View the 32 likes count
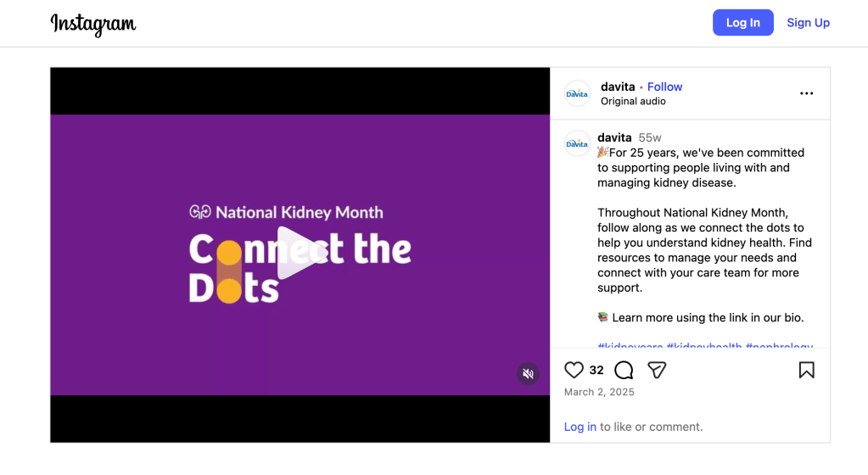Screen dimensions: 868x475 pos(596,370)
